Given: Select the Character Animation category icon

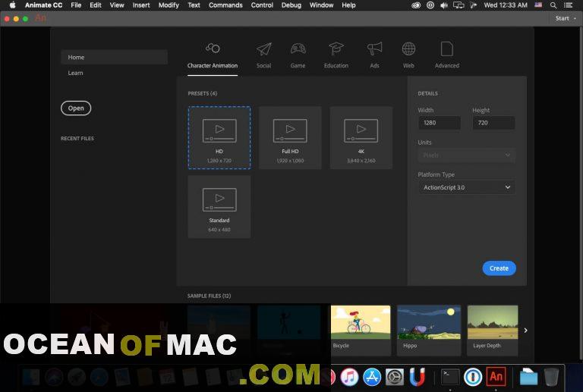Looking at the screenshot, I should coord(213,49).
